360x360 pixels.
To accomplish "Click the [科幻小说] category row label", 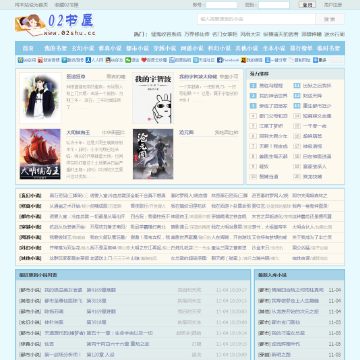I will click(x=30, y=248).
